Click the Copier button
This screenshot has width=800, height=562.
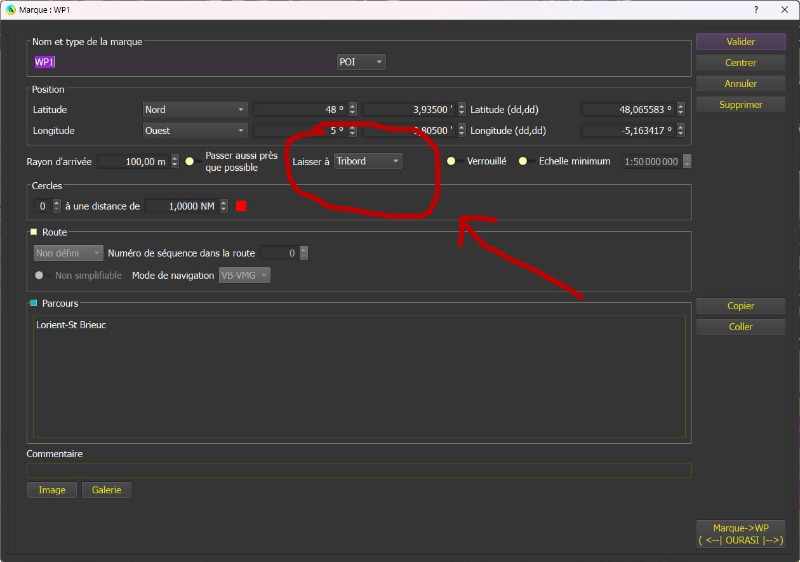pos(740,306)
